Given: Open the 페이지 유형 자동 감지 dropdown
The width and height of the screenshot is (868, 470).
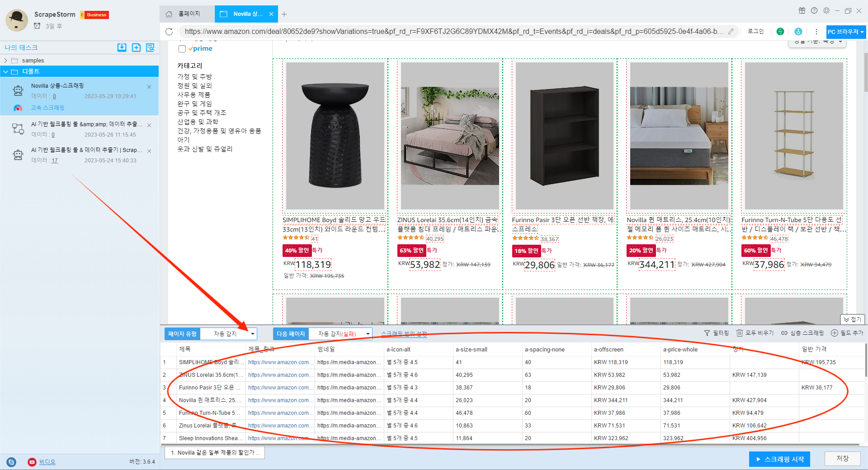Looking at the screenshot, I should pos(228,334).
